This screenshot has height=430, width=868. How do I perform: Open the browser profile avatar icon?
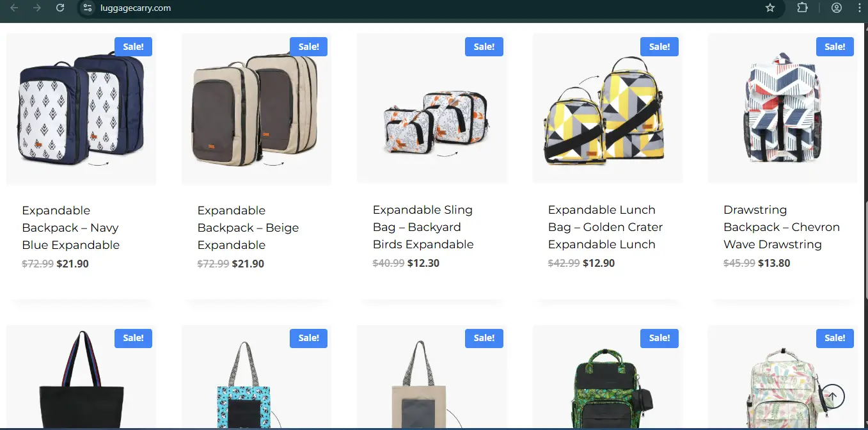coord(837,8)
